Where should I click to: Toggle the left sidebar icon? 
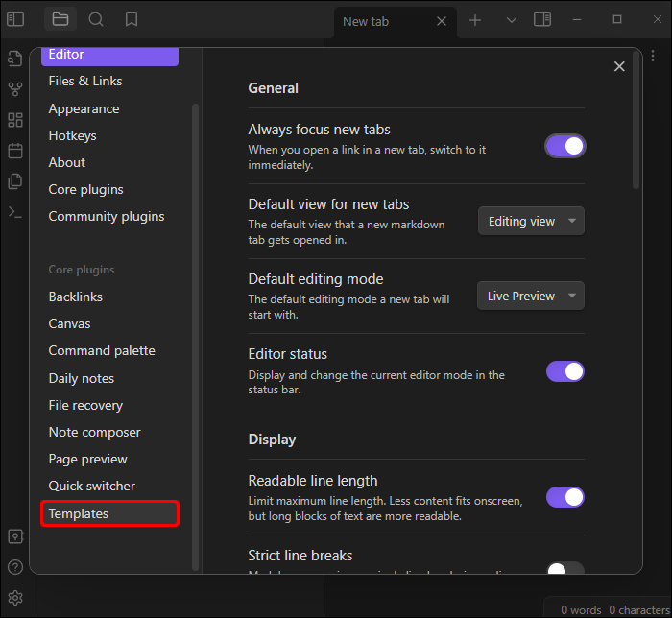[15, 19]
